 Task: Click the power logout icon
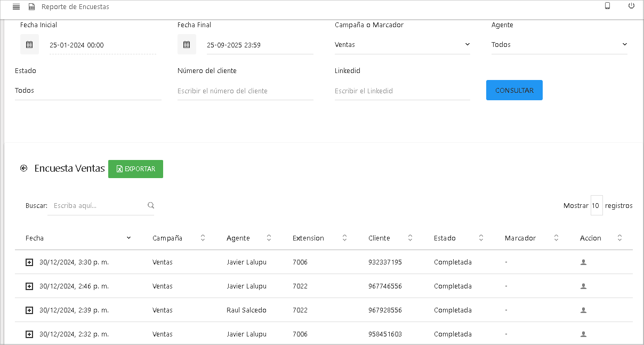[631, 6]
